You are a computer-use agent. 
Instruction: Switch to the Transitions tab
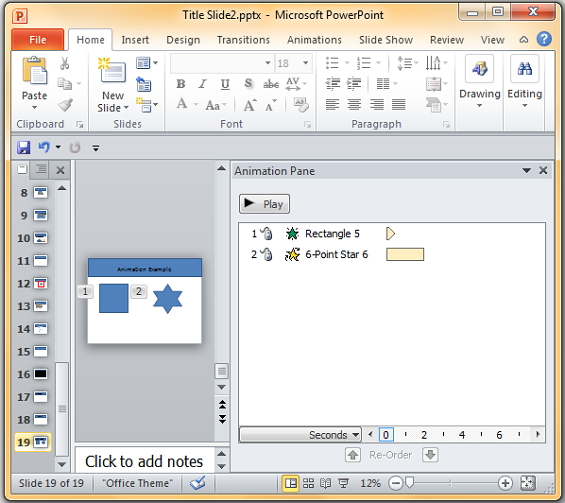tap(243, 40)
